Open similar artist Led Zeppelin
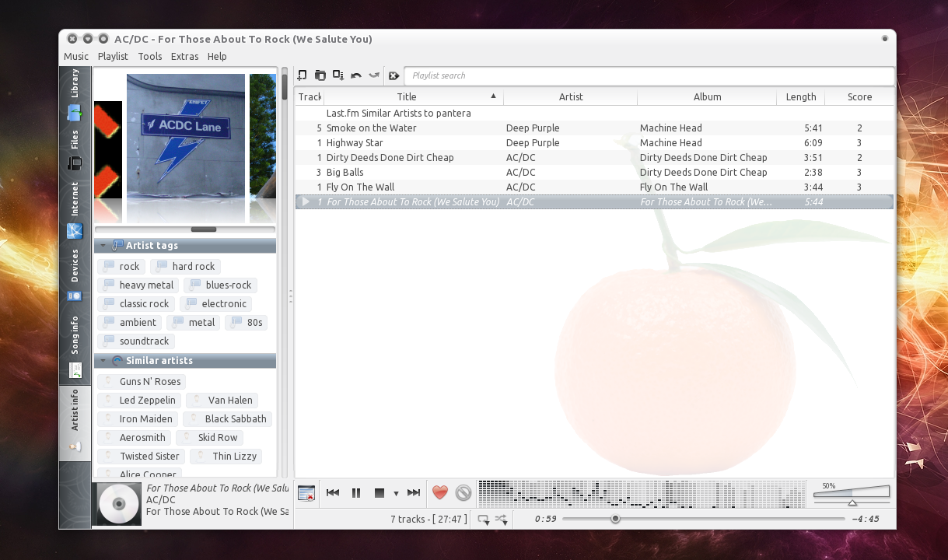The width and height of the screenshot is (948, 560). 139,401
